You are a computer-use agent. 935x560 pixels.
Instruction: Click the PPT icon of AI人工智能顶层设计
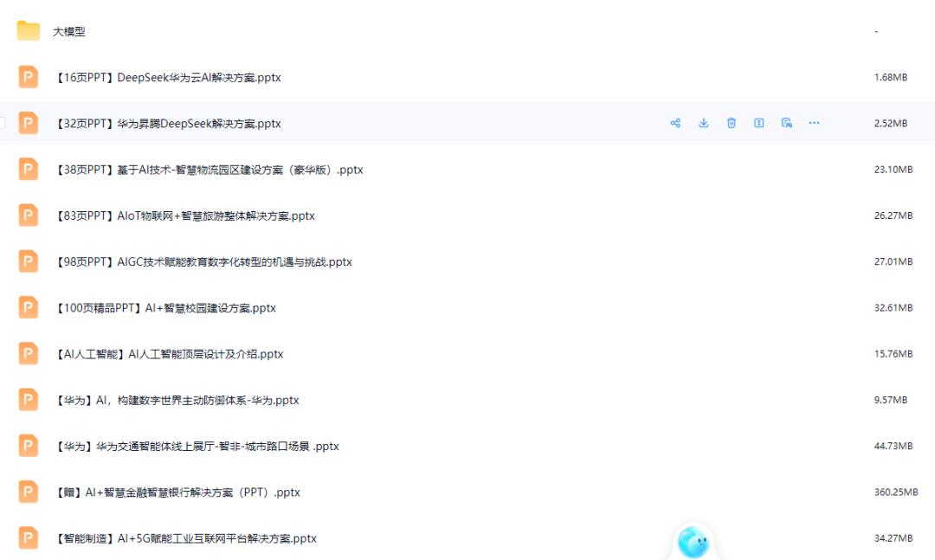(28, 354)
